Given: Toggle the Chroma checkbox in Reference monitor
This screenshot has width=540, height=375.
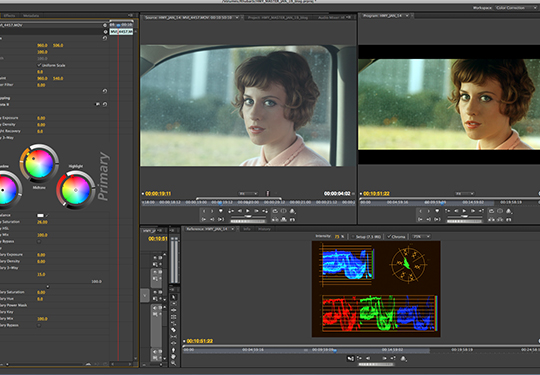Looking at the screenshot, I should click(x=389, y=237).
